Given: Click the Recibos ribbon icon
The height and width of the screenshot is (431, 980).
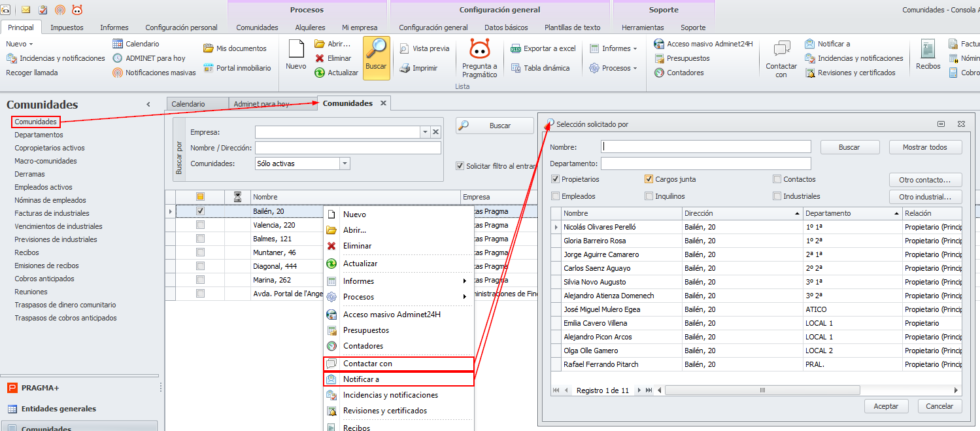Looking at the screenshot, I should (x=927, y=50).
